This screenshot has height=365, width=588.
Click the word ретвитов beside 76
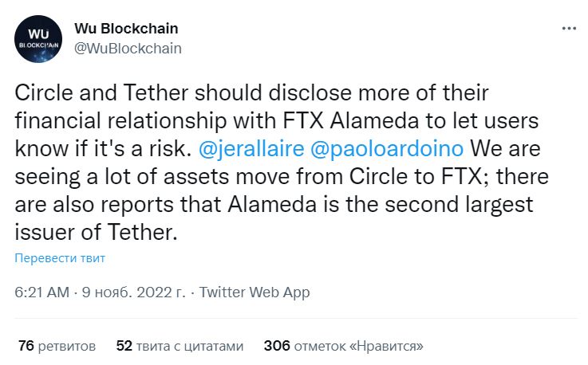pos(67,346)
